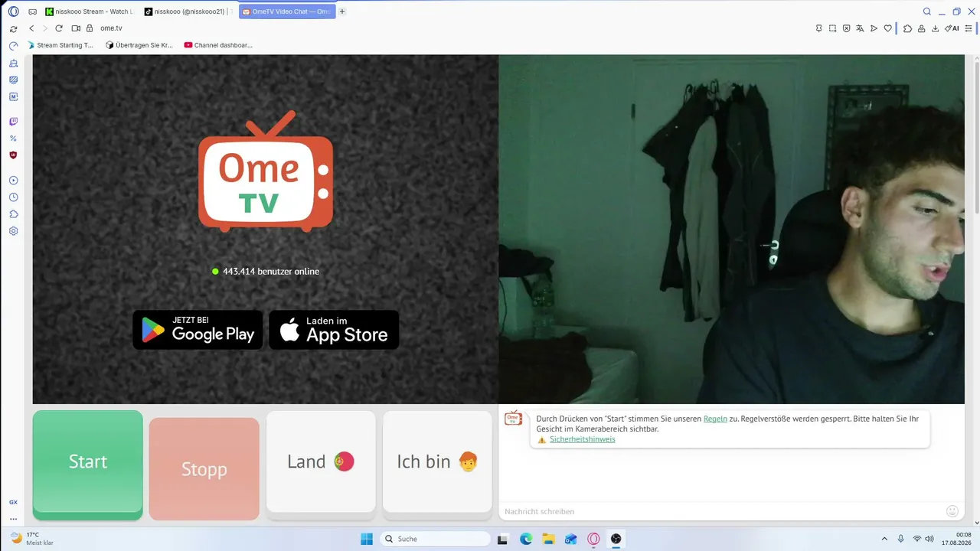
Task: Click the GX logo at sidebar bottom
Action: [13, 503]
